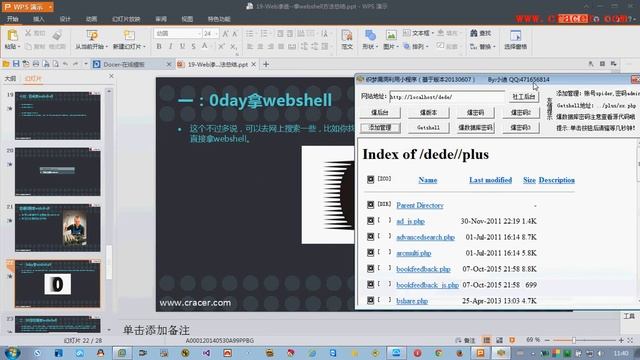Open the font size dropdown showing 24
The width and height of the screenshot is (640, 360).
click(216, 33)
